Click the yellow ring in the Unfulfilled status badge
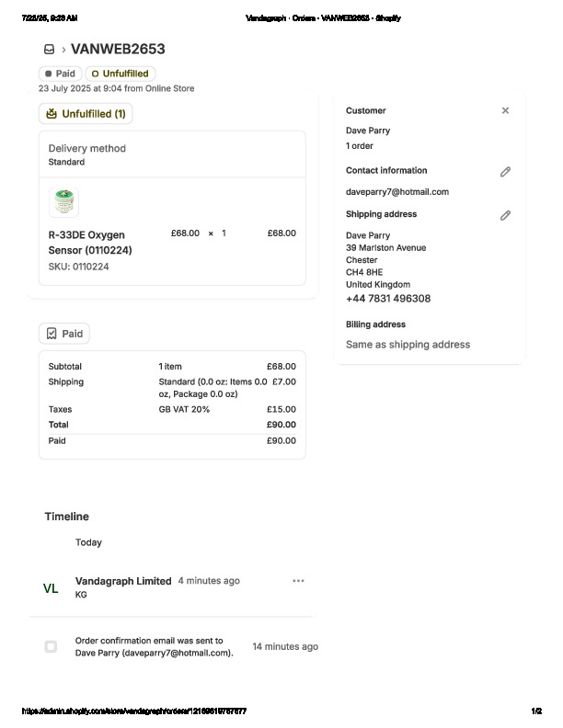Image resolution: width=563 pixels, height=728 pixels. click(95, 74)
